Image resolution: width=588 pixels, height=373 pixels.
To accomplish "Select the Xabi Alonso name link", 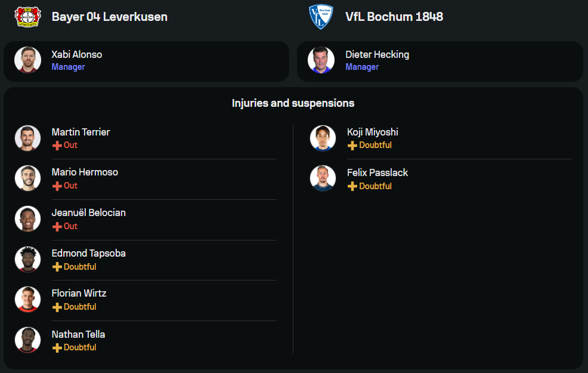I will pos(77,54).
